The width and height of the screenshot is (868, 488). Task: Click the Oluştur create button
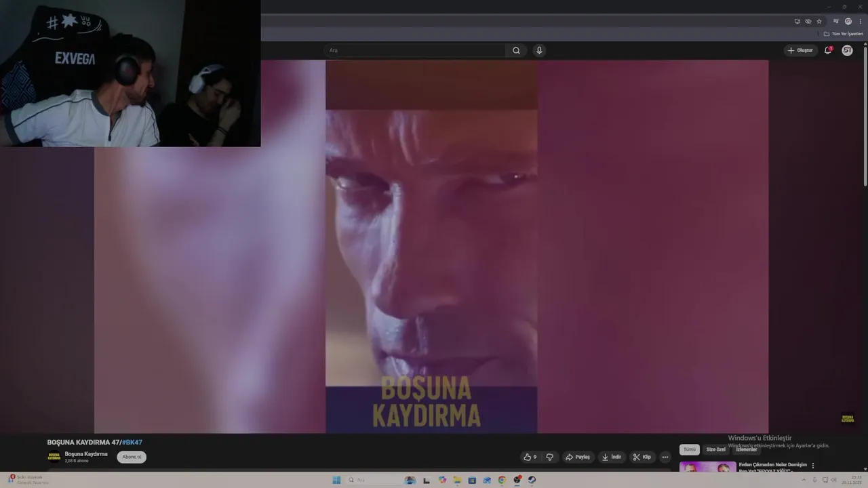point(800,50)
